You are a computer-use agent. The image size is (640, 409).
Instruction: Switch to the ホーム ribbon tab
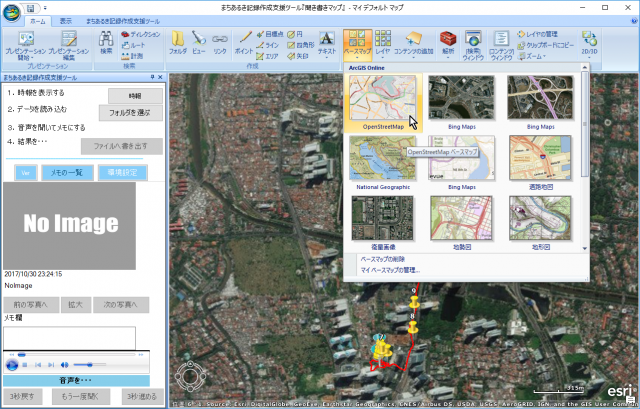click(x=38, y=21)
